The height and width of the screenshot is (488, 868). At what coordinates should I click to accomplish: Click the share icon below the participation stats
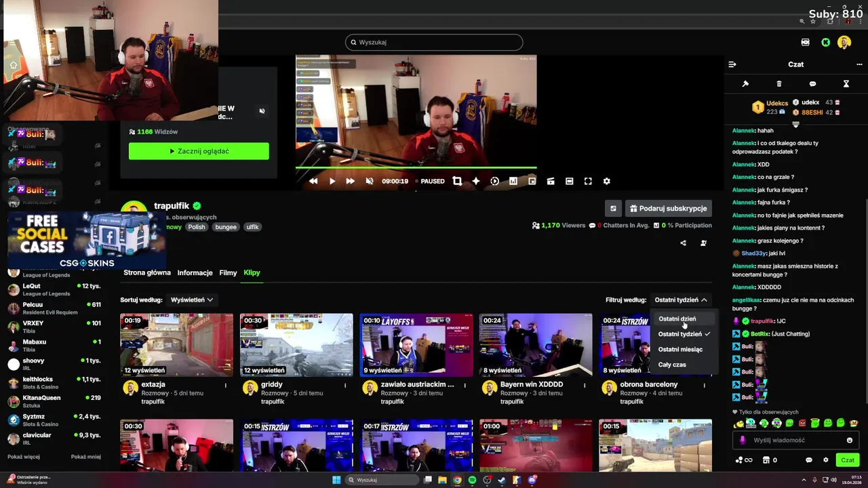683,243
